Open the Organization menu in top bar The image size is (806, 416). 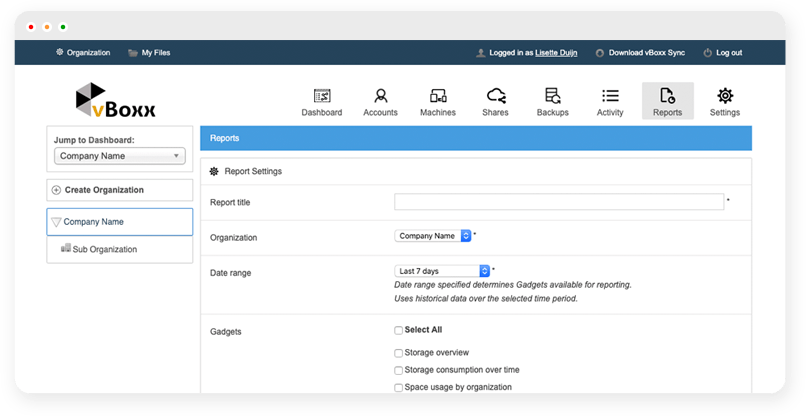(x=83, y=53)
